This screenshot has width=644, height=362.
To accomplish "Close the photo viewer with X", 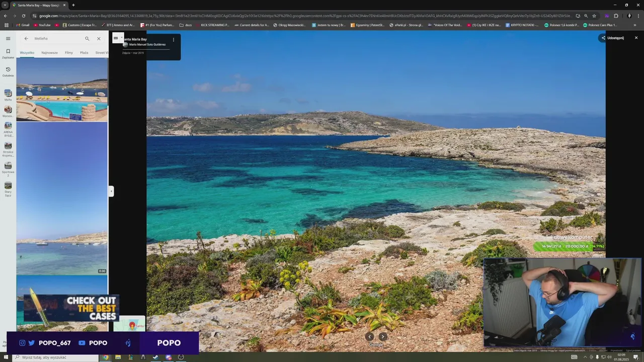I will pos(636,38).
